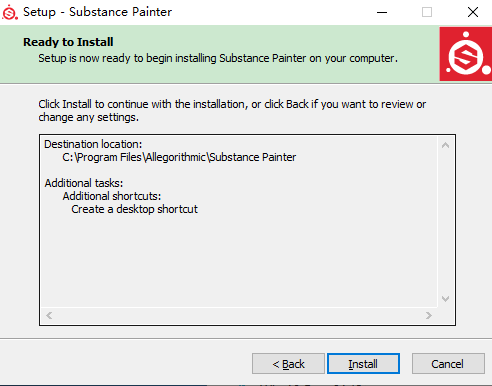
Task: Click the 'Setup - Substance Painter' title text
Action: 97,12
